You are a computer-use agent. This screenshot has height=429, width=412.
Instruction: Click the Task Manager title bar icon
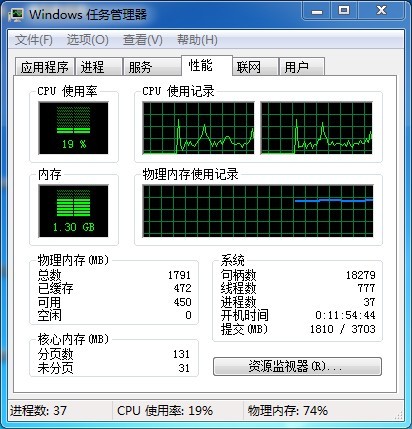pos(16,15)
